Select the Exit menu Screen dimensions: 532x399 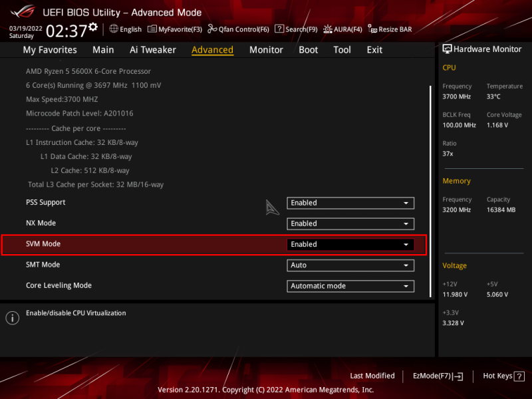[374, 49]
